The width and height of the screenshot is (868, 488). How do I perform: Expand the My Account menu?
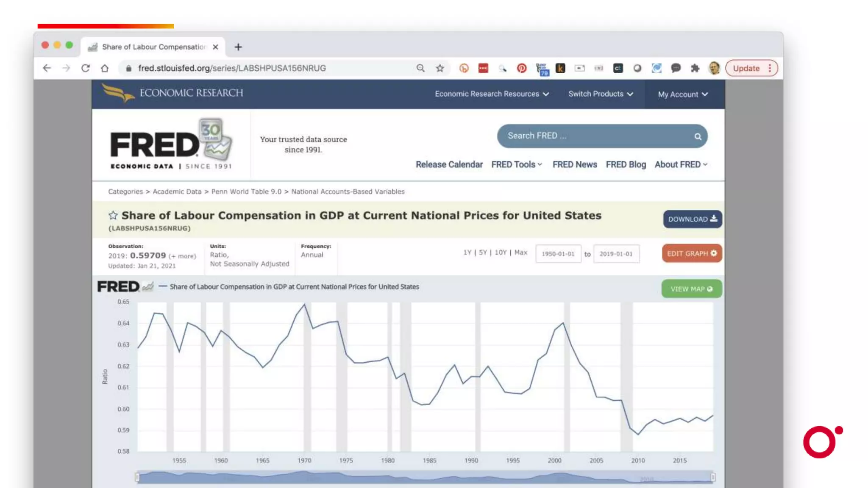tap(683, 94)
